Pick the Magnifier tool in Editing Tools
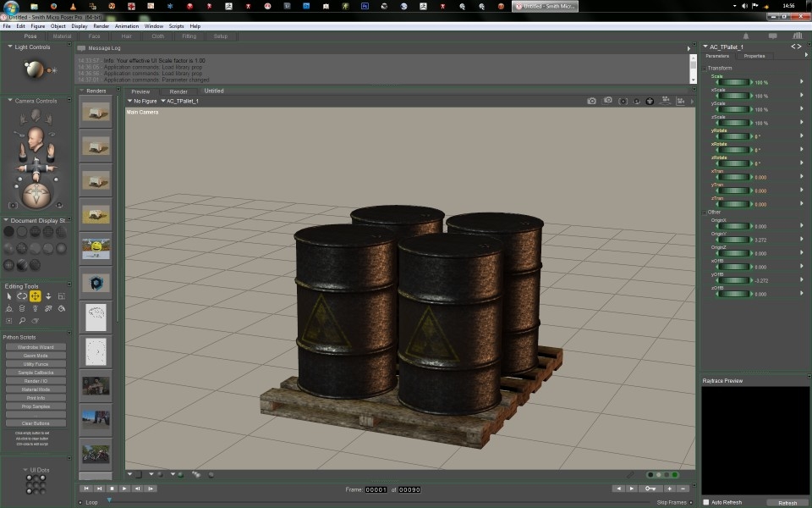812x508 pixels. pyautogui.click(x=22, y=321)
